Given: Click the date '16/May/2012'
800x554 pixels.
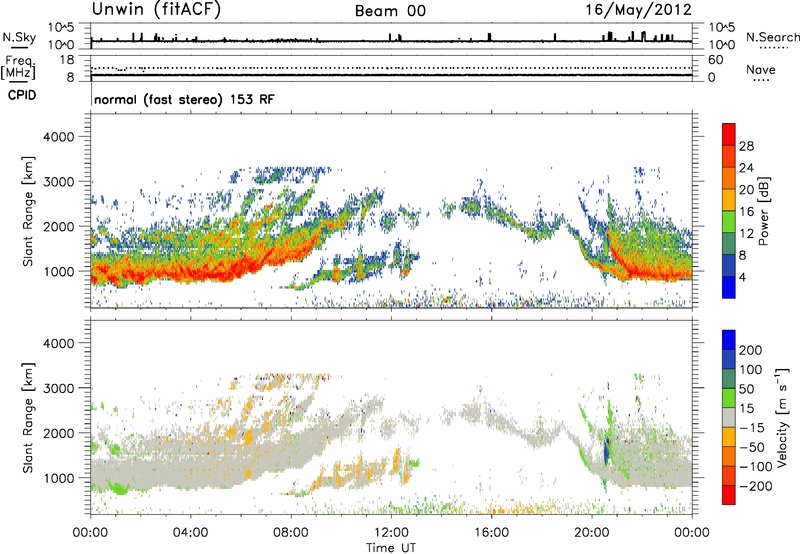Looking at the screenshot, I should pos(638,10).
